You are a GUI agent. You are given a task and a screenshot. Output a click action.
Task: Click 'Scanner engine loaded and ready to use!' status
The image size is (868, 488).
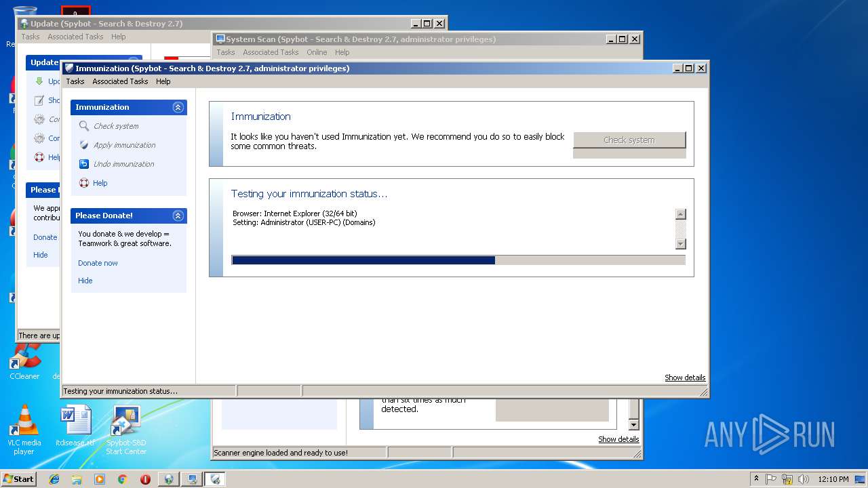[281, 453]
